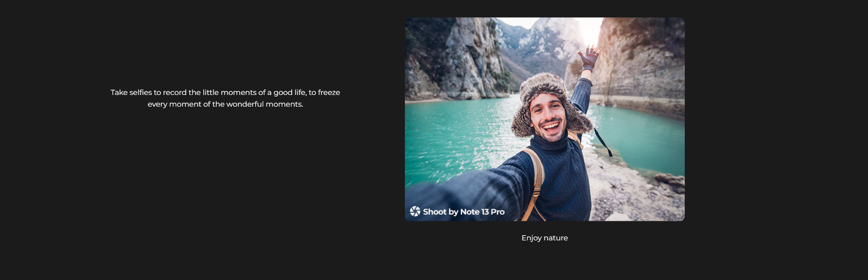Screen dimensions: 868x280
Task: Click the camera shutter logo on photo
Action: tap(415, 211)
